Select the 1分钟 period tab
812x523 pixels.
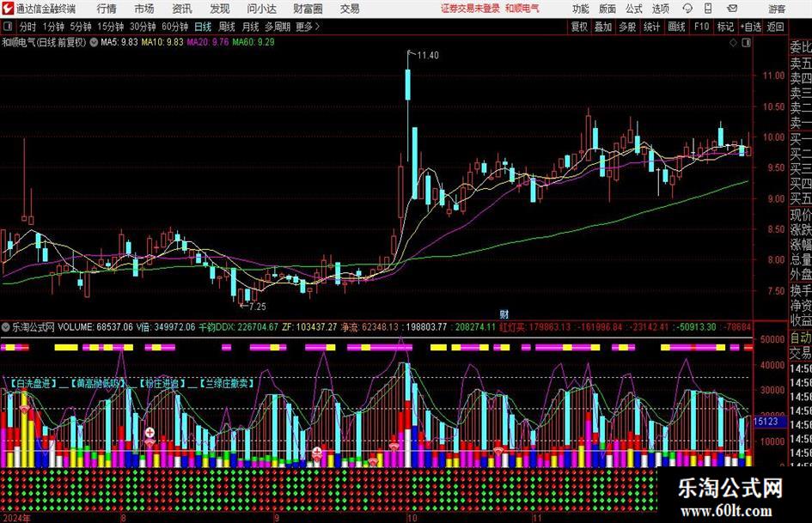(x=53, y=27)
